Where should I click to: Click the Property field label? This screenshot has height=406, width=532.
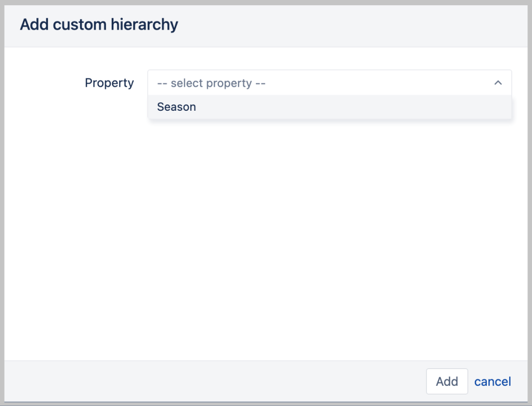109,83
